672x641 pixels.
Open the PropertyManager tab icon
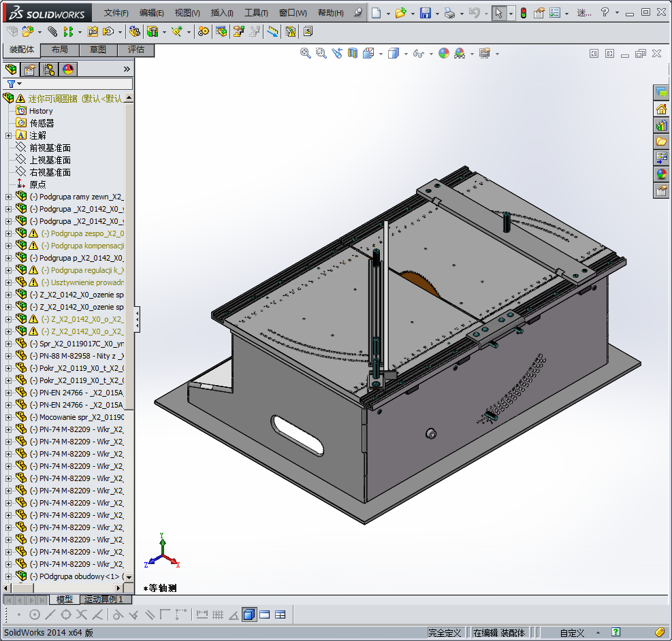(30, 69)
